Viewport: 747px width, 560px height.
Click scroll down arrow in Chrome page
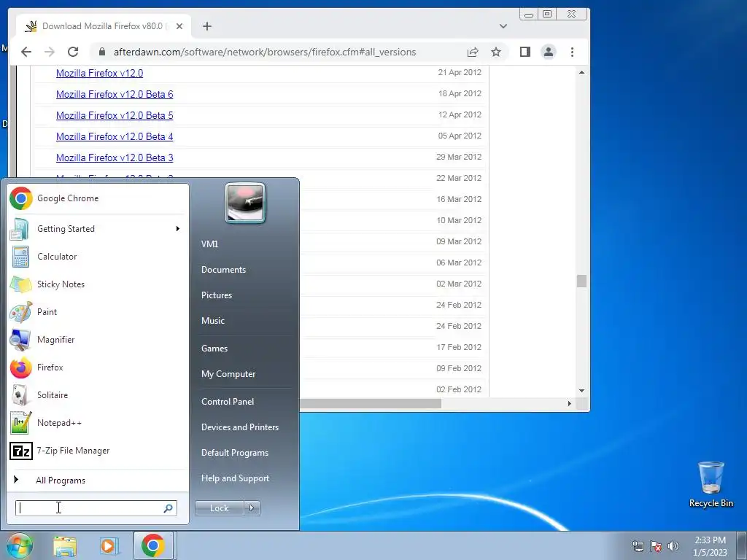(x=581, y=391)
